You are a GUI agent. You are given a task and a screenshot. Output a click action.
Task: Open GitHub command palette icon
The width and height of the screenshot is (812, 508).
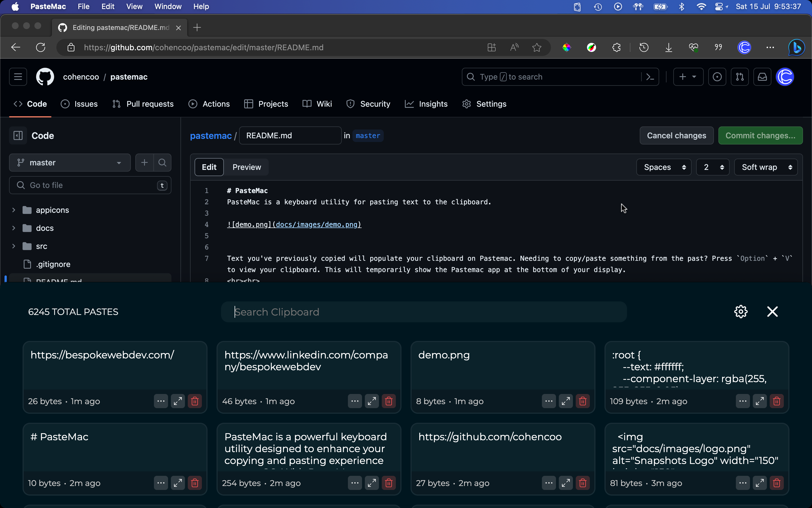tap(650, 77)
